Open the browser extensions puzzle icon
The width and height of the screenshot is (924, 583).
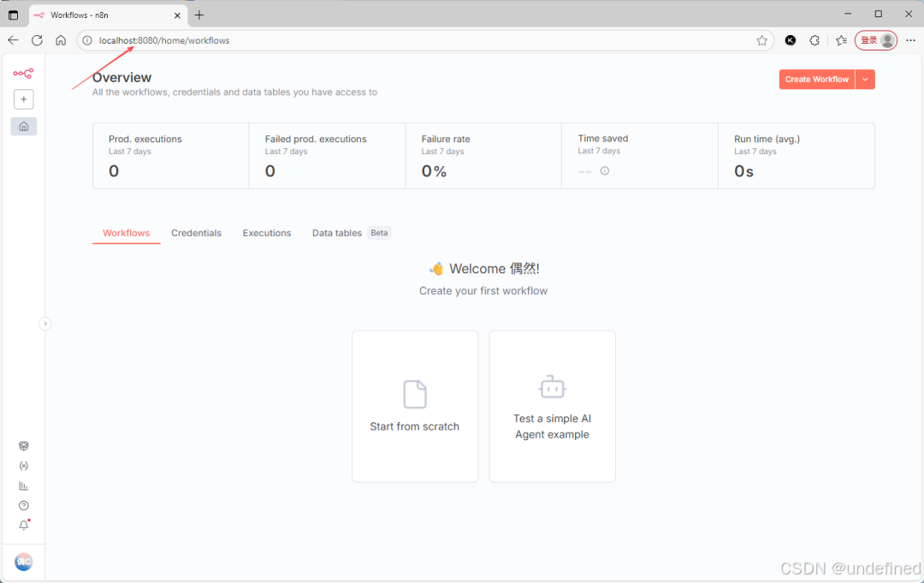814,40
